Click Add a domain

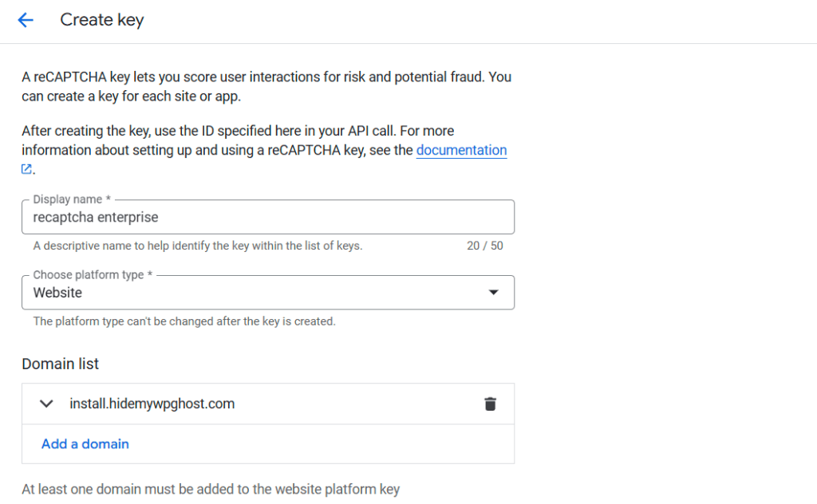click(x=85, y=444)
